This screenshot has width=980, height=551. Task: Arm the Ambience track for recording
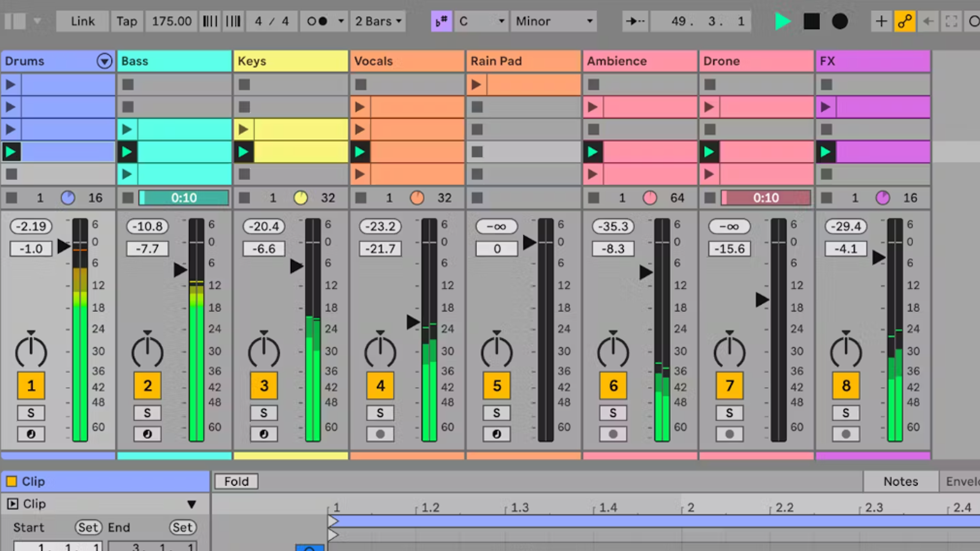(613, 434)
